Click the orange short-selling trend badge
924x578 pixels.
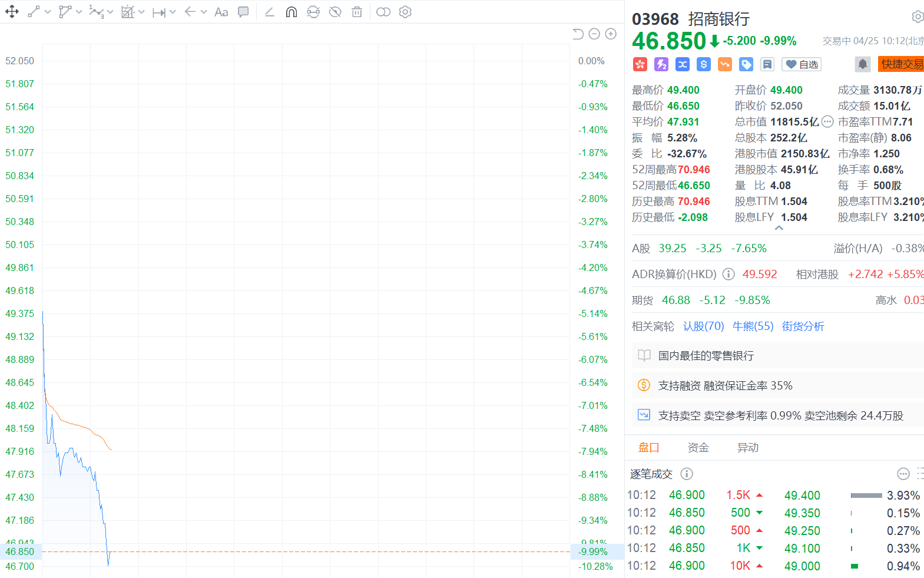pyautogui.click(x=725, y=64)
